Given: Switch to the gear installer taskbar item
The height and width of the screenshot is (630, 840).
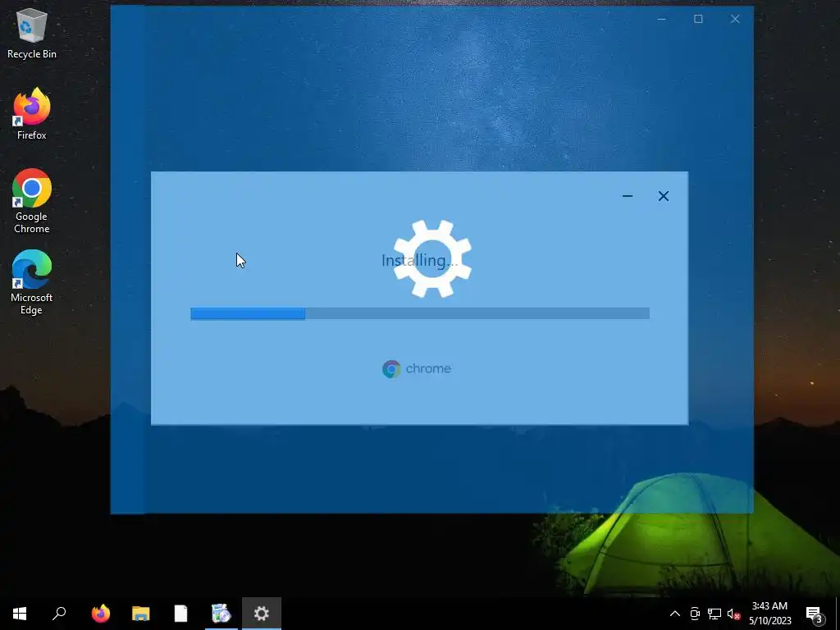Looking at the screenshot, I should point(262,614).
